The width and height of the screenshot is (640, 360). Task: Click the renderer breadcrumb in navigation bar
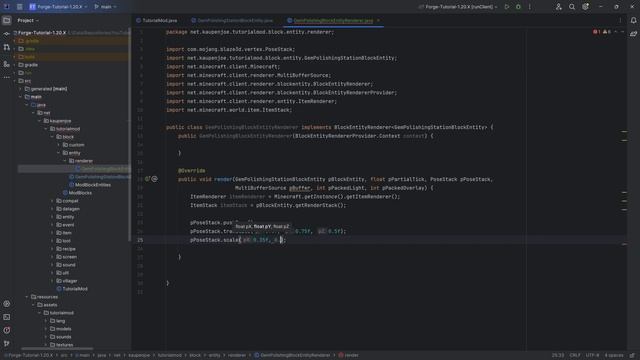[237, 356]
